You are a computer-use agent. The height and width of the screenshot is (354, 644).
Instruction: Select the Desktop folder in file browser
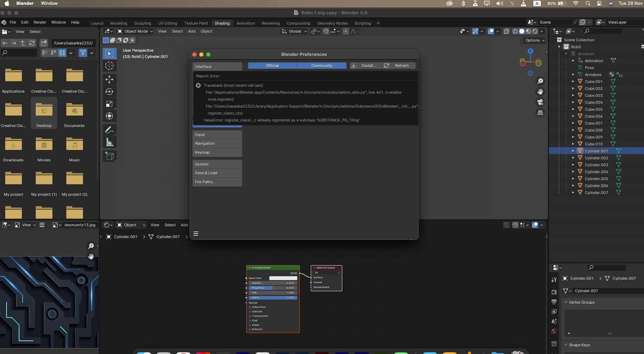click(x=44, y=113)
